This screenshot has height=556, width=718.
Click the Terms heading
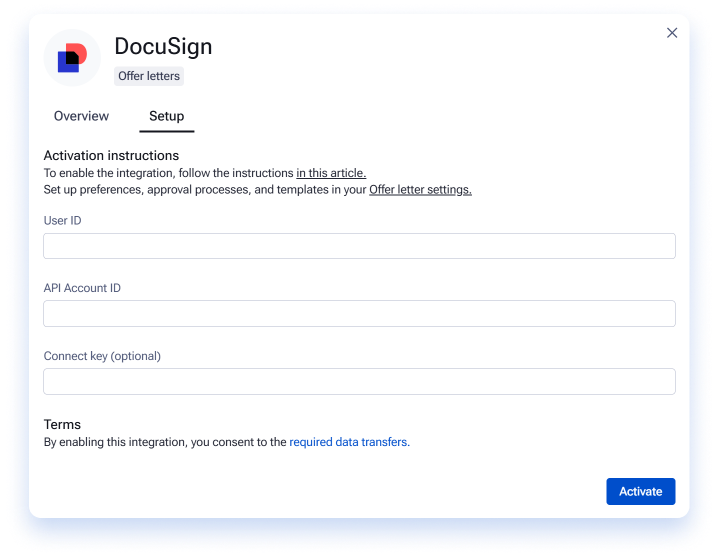pyautogui.click(x=62, y=425)
